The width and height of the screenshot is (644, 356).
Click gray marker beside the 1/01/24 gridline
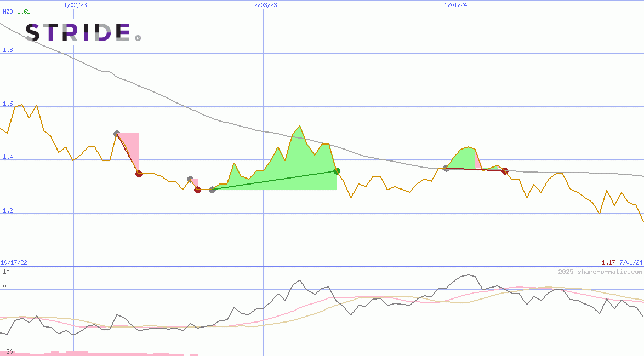click(x=446, y=168)
